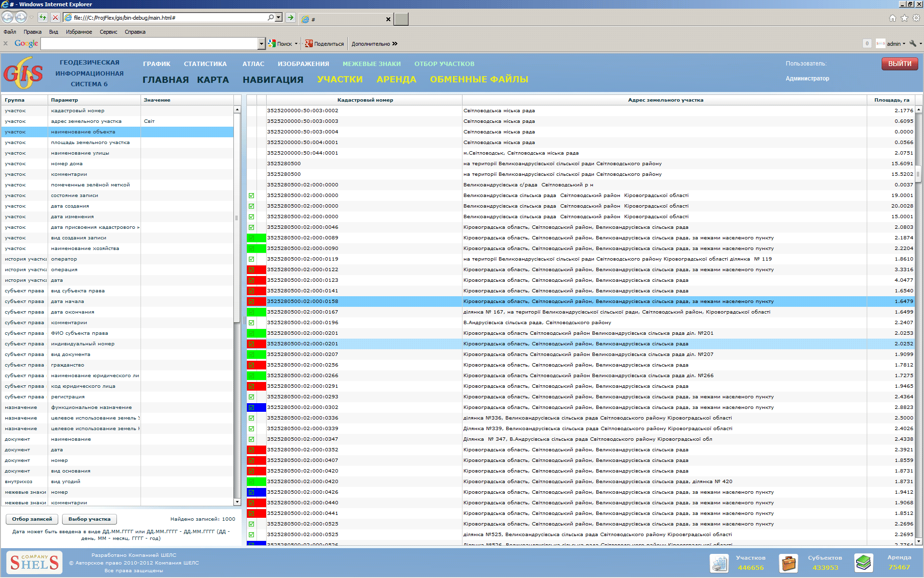Open the Избранное browser menu

[x=79, y=32]
